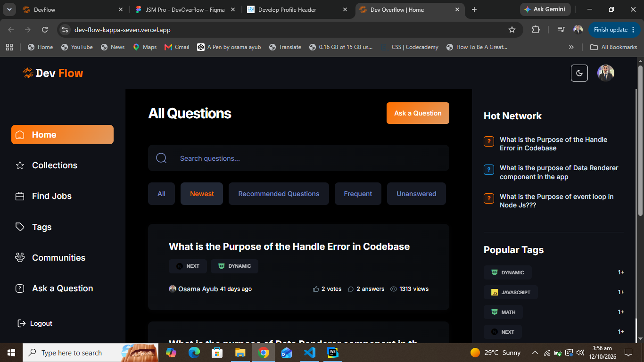This screenshot has height=362, width=644.
Task: Click the Dev Flow logo
Action: pyautogui.click(x=53, y=73)
